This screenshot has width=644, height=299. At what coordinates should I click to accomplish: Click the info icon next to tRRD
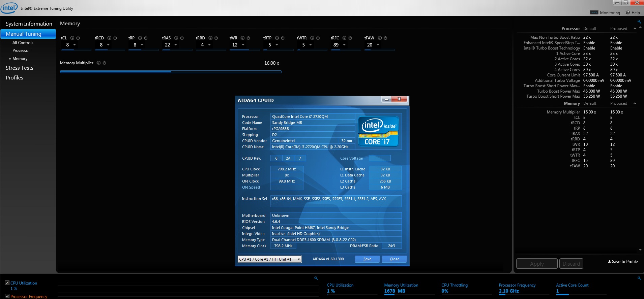[210, 38]
